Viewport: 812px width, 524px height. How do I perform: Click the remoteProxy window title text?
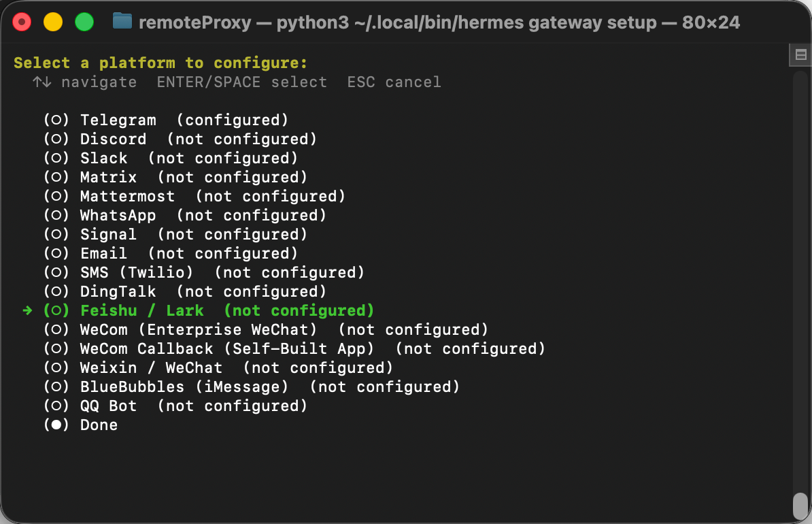pos(439,22)
